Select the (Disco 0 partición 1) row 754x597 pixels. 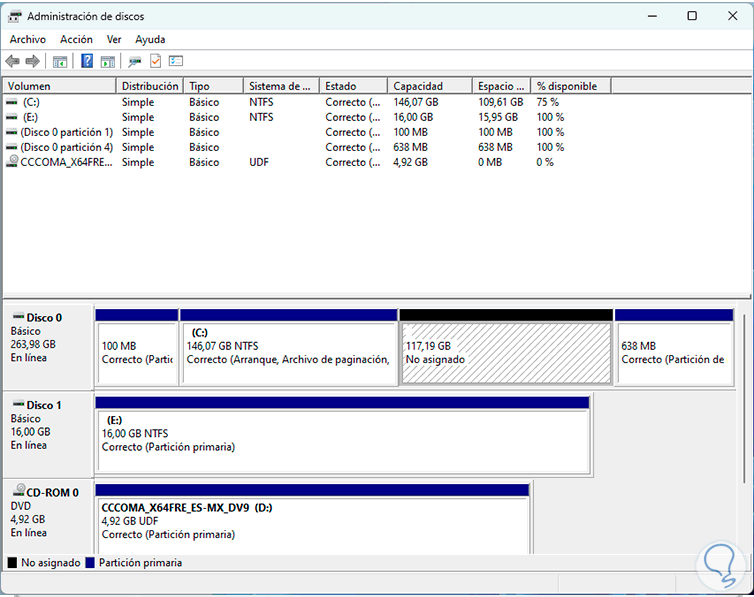308,132
